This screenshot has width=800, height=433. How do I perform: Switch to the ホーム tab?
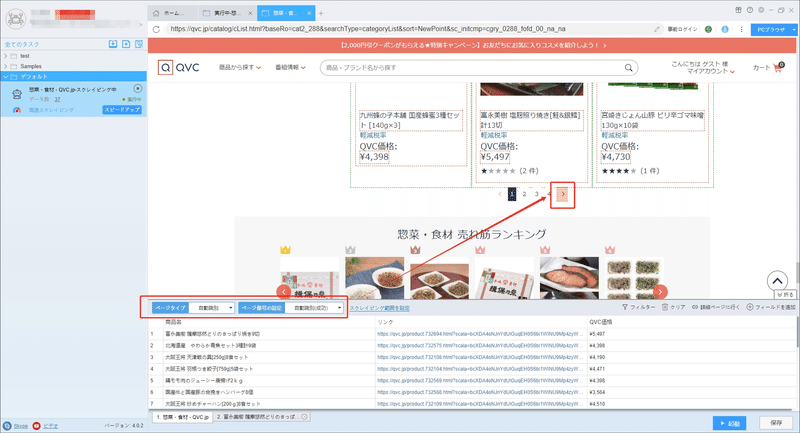click(x=173, y=13)
